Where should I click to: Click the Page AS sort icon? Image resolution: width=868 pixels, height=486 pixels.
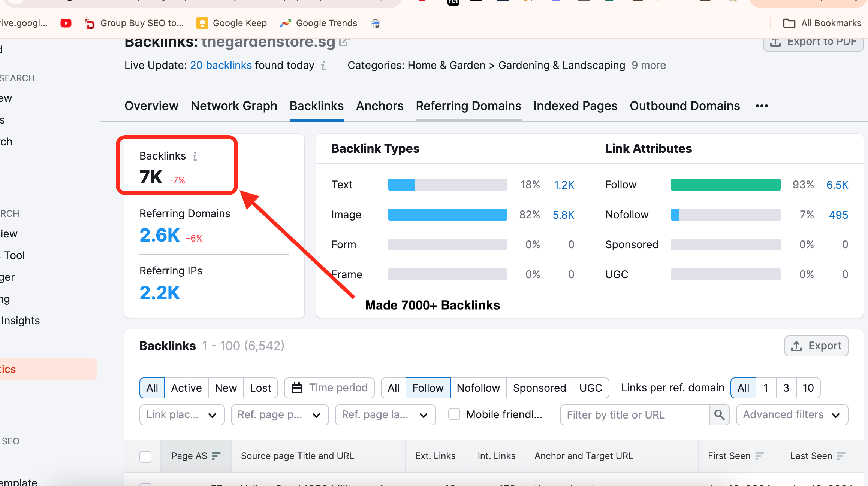216,456
